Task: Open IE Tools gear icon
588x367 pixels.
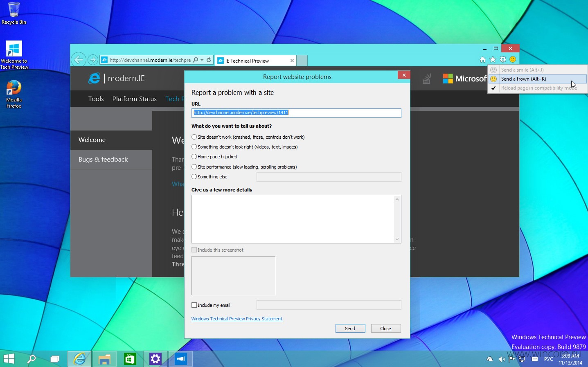Action: point(503,59)
